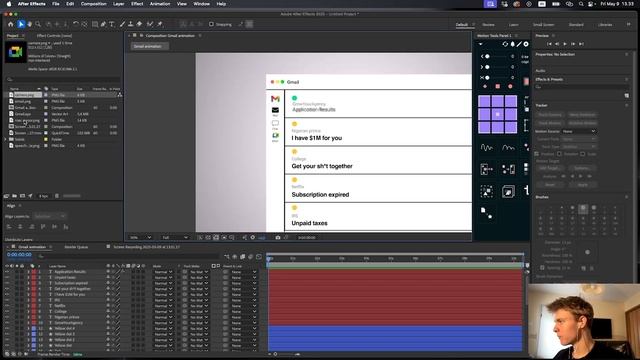Viewport: 640px width, 360px height.
Task: Open the Layer menu
Action: pos(118,4)
